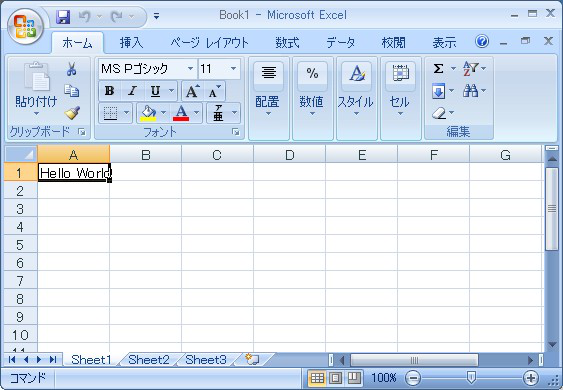The height and width of the screenshot is (390, 563).
Task: Click the Clear eraser icon
Action: (439, 113)
